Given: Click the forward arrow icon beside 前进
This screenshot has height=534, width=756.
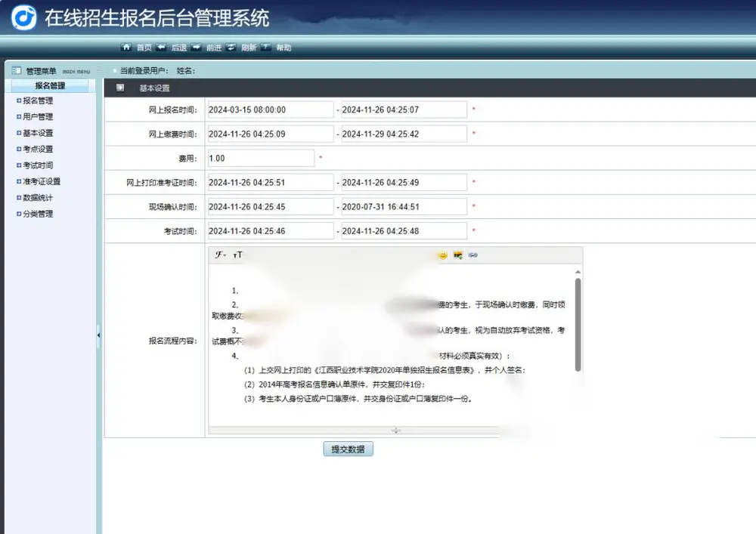Looking at the screenshot, I should point(197,47).
